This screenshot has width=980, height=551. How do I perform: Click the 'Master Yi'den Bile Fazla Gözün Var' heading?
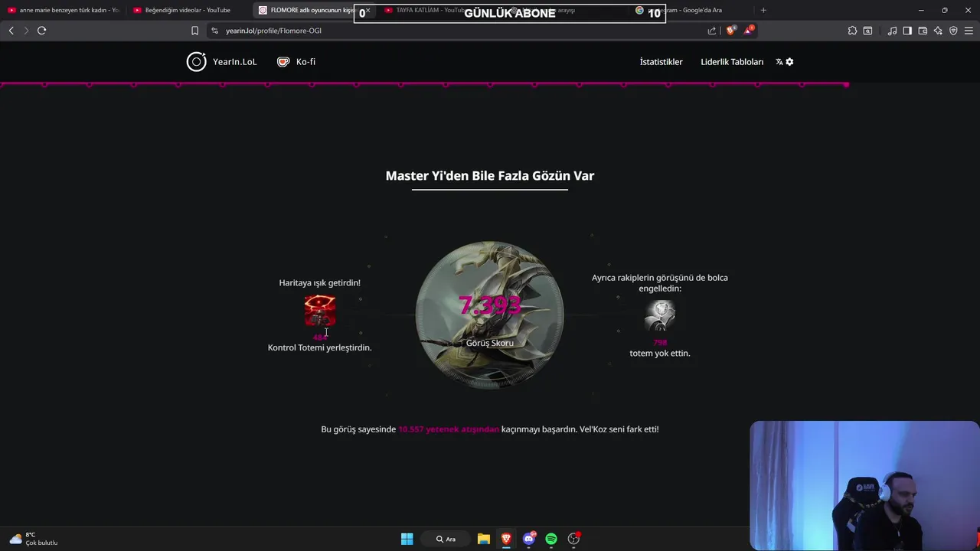[490, 175]
